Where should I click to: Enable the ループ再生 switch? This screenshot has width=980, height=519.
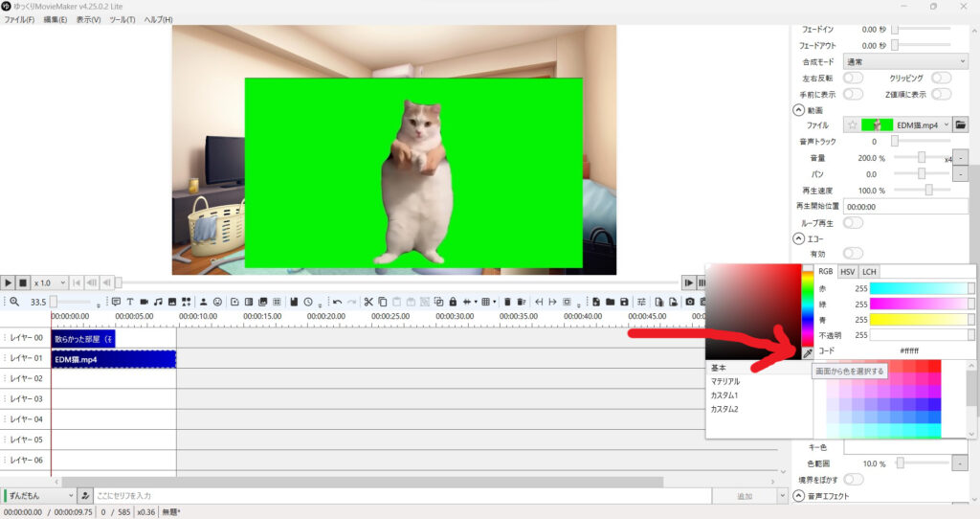[853, 222]
